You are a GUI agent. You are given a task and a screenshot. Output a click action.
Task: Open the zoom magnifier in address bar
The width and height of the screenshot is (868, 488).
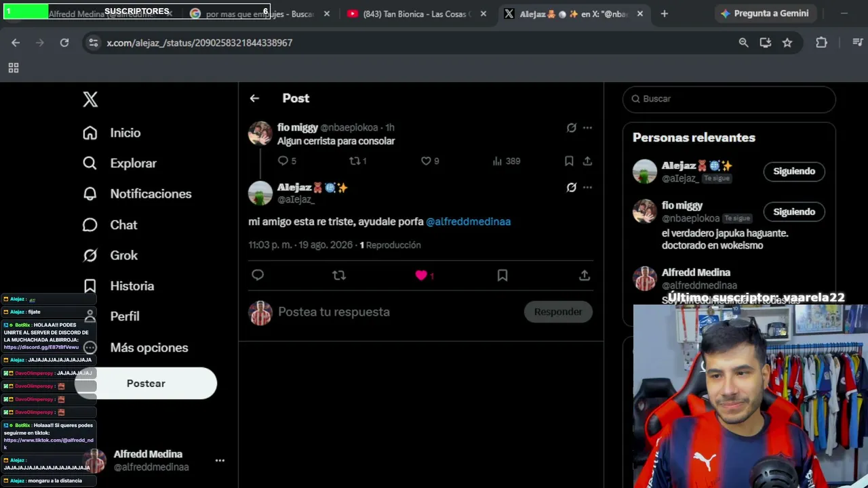pyautogui.click(x=744, y=43)
